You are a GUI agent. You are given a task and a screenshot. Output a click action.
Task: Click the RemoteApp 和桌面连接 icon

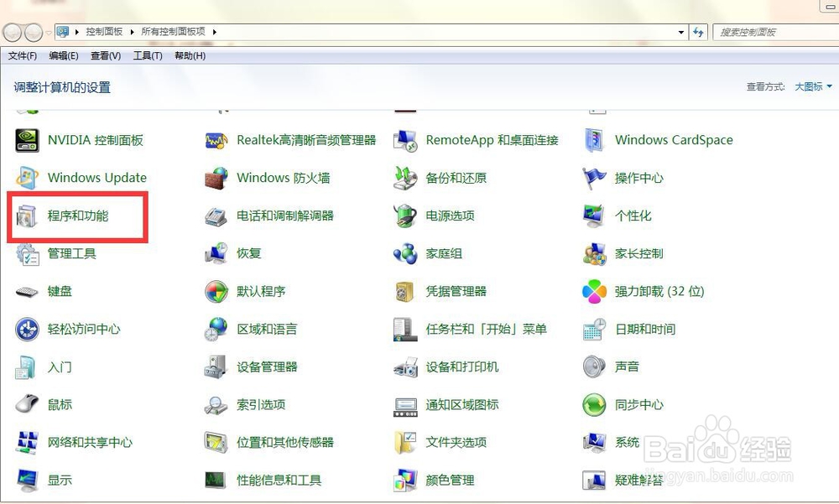click(x=405, y=140)
